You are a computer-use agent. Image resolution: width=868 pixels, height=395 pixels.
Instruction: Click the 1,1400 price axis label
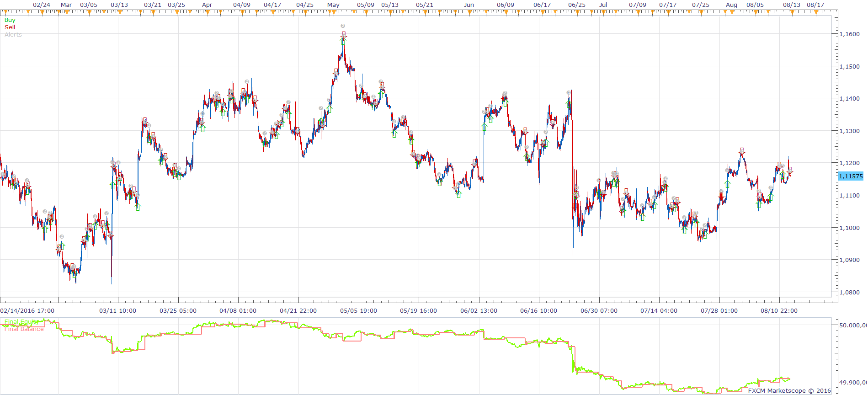[850, 99]
